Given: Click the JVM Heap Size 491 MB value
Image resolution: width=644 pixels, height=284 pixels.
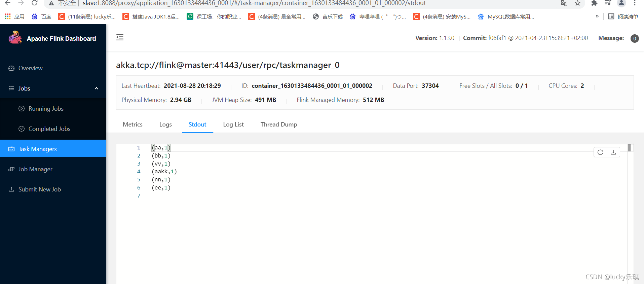Looking at the screenshot, I should click(265, 100).
